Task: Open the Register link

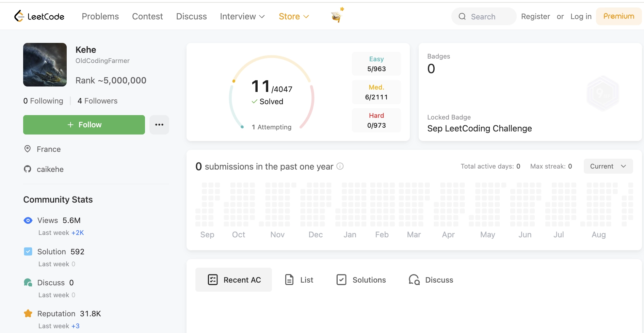Action: pos(535,16)
